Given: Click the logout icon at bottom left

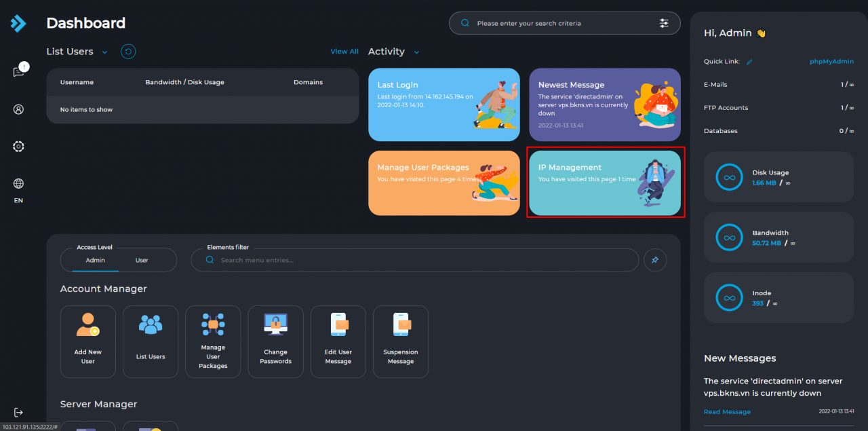Looking at the screenshot, I should [x=18, y=413].
